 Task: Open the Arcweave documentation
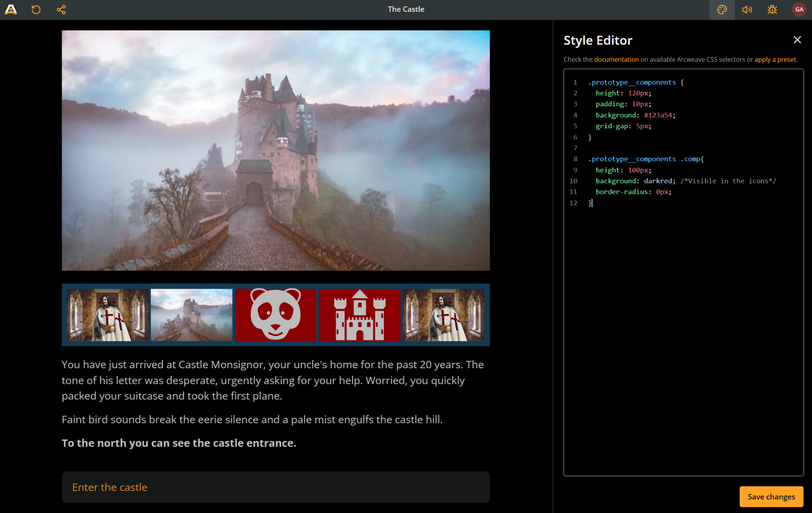[616, 59]
